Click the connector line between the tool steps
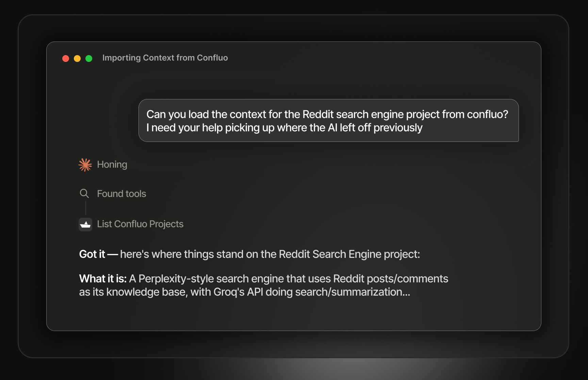Image resolution: width=588 pixels, height=380 pixels. 86,208
